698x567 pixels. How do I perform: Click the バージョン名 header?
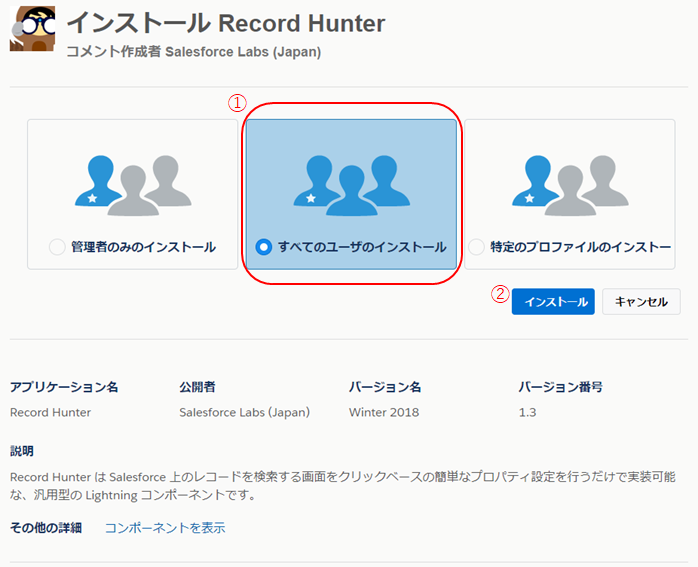point(385,387)
